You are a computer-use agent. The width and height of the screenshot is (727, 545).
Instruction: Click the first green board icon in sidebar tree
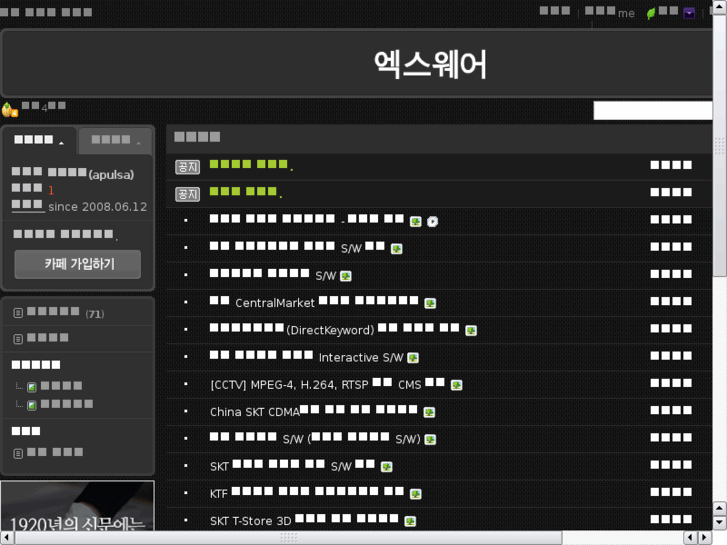(x=32, y=387)
